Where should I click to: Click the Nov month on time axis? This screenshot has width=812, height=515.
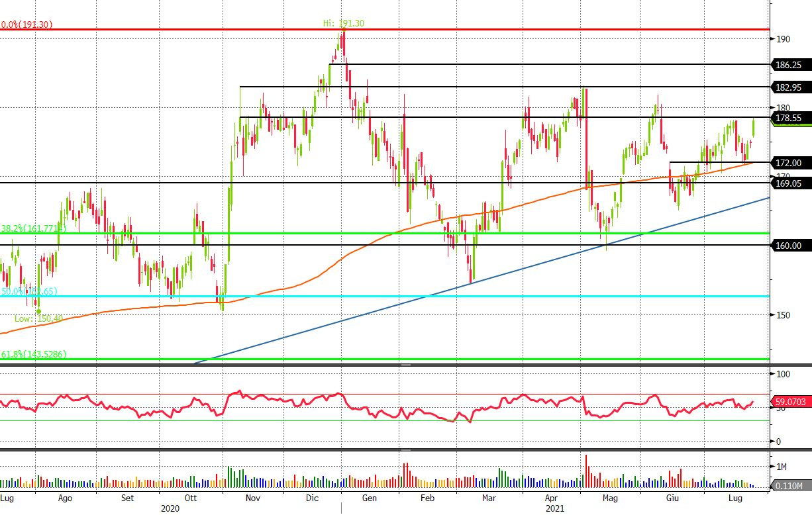(x=254, y=498)
